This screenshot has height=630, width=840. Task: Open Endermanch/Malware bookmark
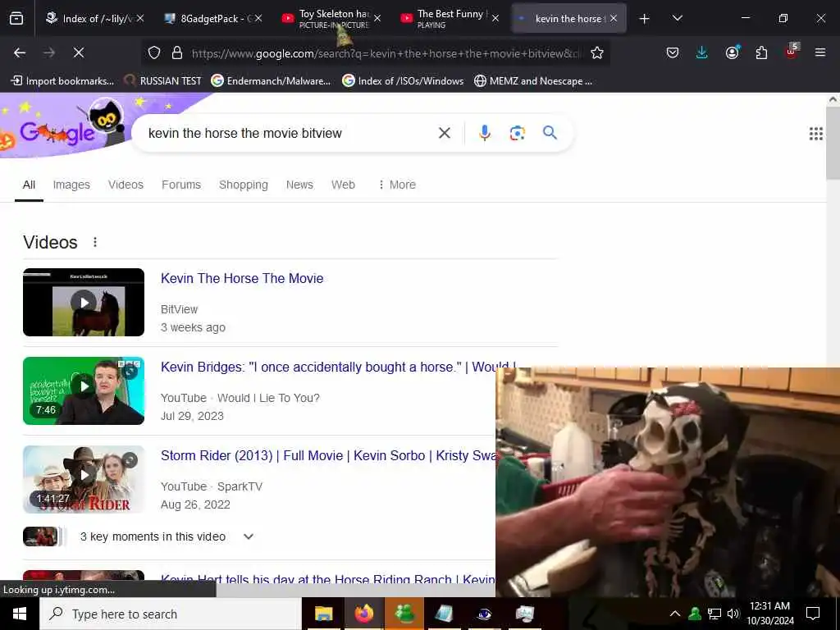tap(271, 81)
